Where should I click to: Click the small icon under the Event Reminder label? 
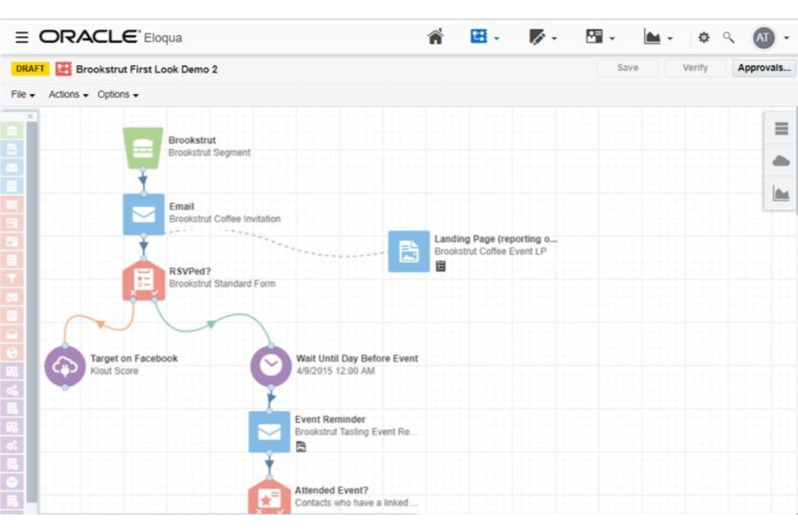[x=301, y=446]
